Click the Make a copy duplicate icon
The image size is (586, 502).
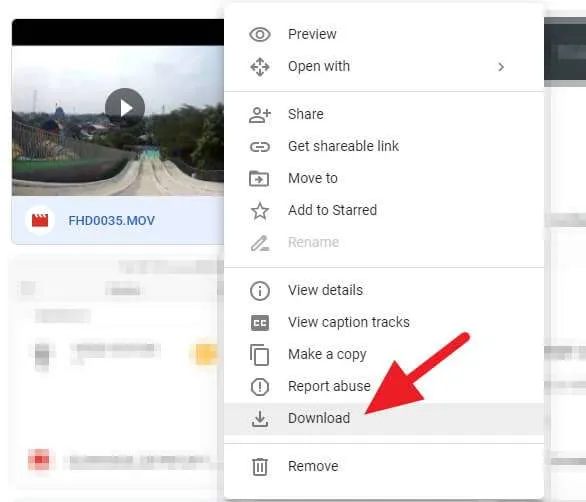coord(259,355)
